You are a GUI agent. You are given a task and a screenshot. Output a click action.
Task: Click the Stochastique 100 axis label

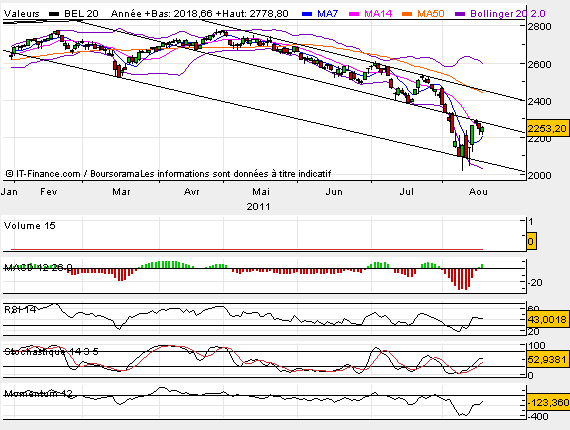[x=537, y=346]
